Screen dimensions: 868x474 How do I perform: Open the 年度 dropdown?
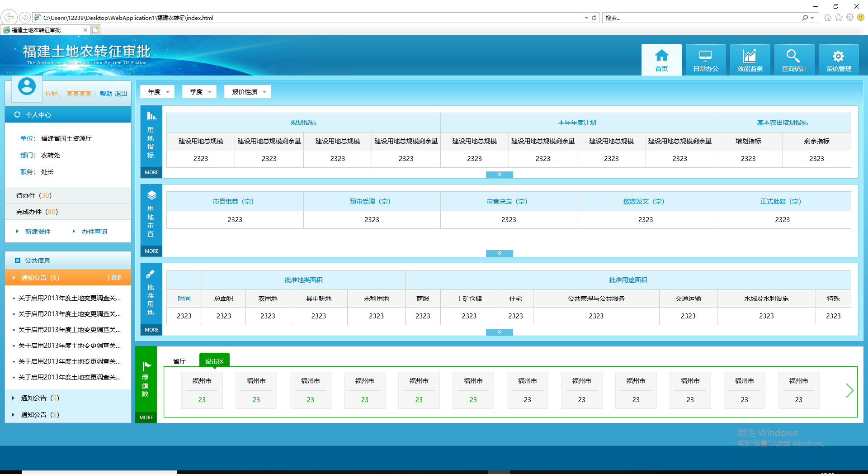[x=157, y=92]
